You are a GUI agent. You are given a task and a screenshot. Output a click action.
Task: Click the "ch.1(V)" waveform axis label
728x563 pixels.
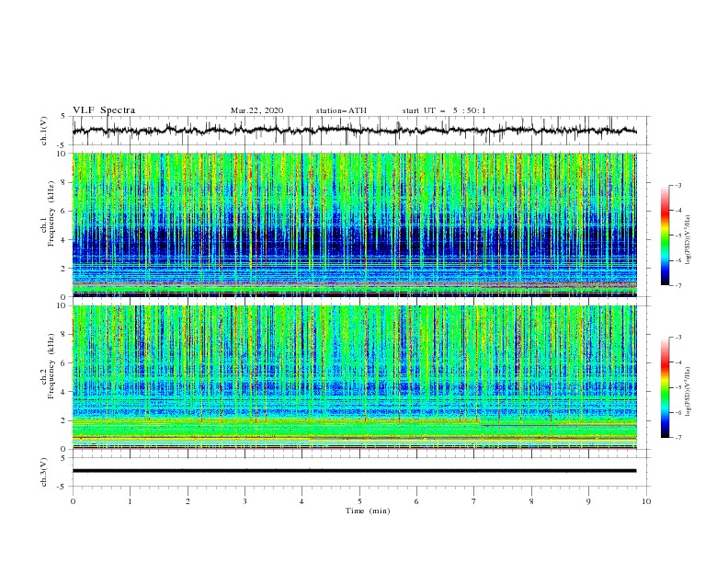pos(44,131)
